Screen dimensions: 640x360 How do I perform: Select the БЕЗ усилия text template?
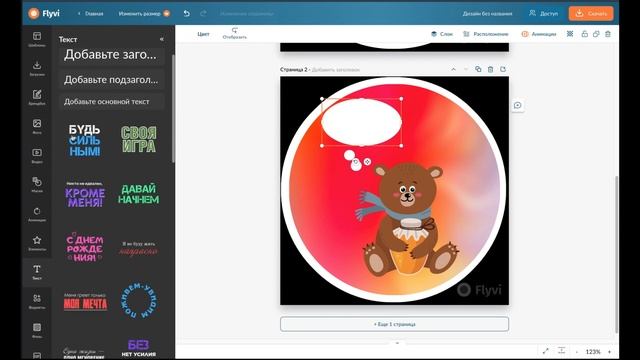139,348
